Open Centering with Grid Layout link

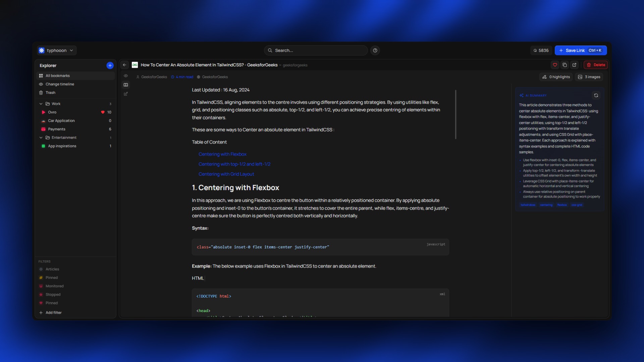click(x=226, y=174)
